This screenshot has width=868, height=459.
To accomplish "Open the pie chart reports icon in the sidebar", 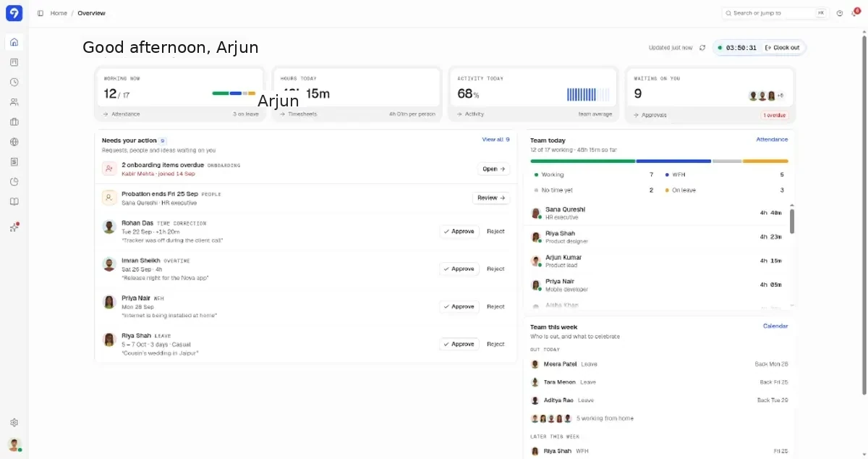I will click(x=14, y=182).
